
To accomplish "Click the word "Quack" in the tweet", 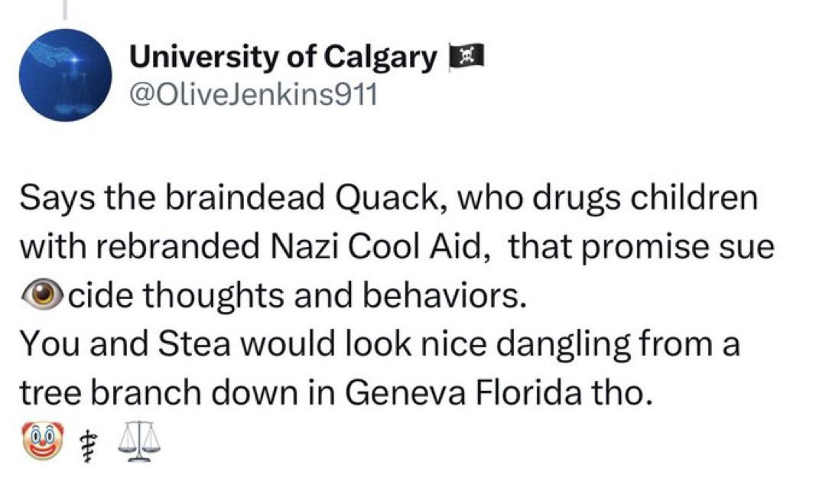I will (x=388, y=199).
